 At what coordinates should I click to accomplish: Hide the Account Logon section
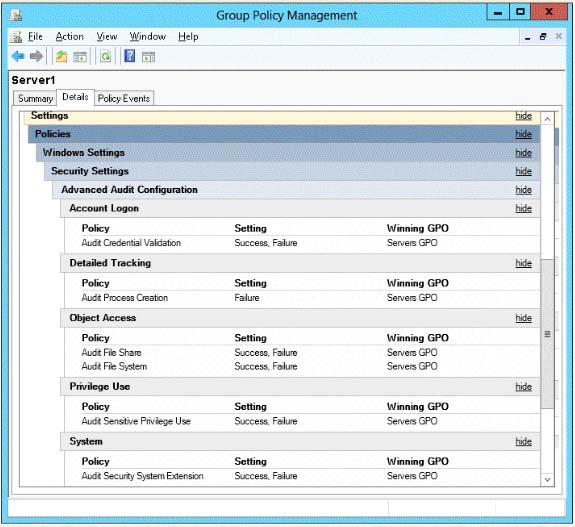click(x=523, y=208)
